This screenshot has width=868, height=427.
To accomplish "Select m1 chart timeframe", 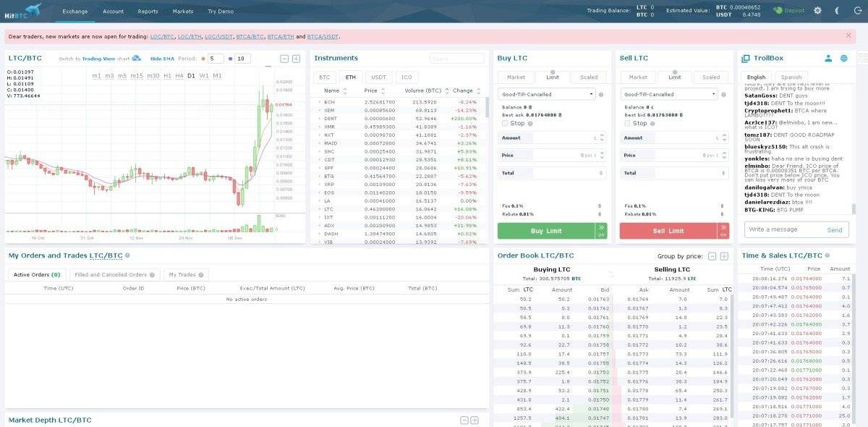I will point(97,75).
